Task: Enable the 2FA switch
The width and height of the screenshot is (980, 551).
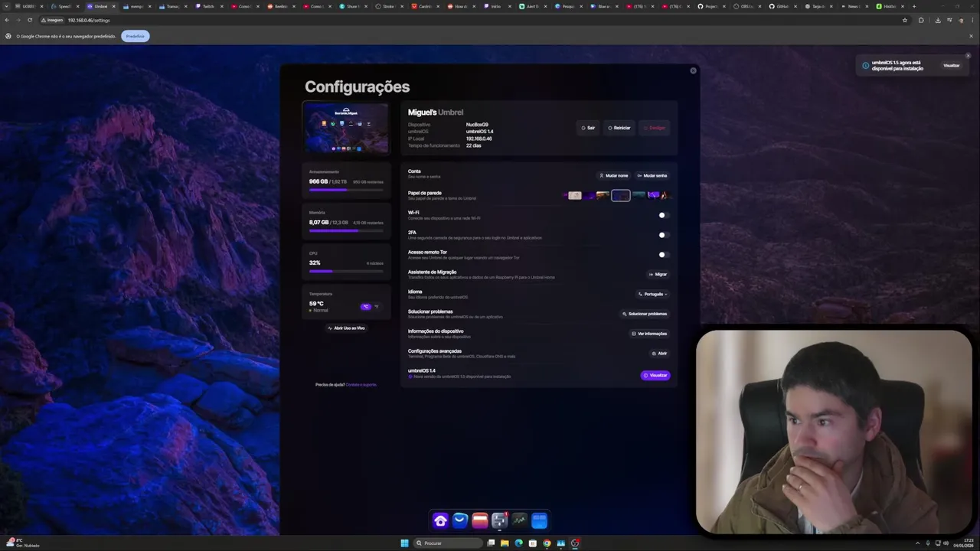Action: pyautogui.click(x=663, y=235)
